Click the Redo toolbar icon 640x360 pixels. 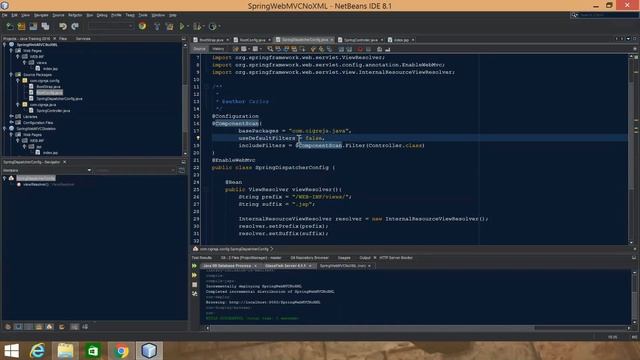tap(75, 27)
